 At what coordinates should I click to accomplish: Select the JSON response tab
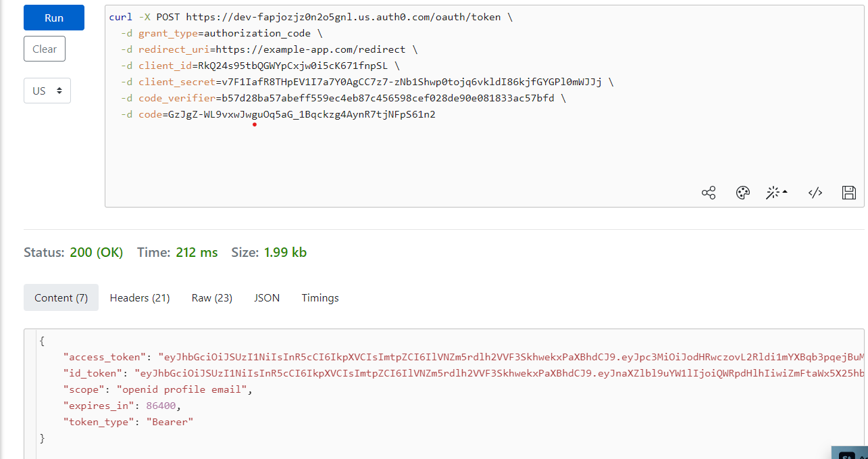pyautogui.click(x=266, y=297)
